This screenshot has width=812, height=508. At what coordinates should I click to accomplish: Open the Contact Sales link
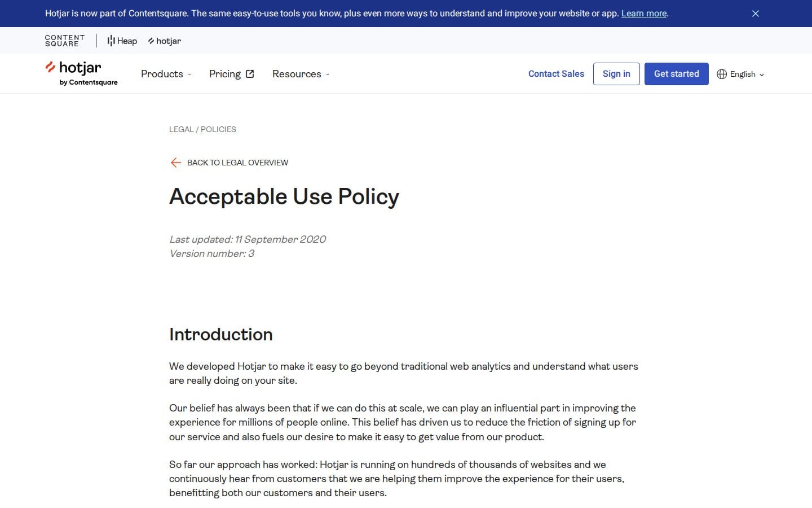tap(556, 74)
